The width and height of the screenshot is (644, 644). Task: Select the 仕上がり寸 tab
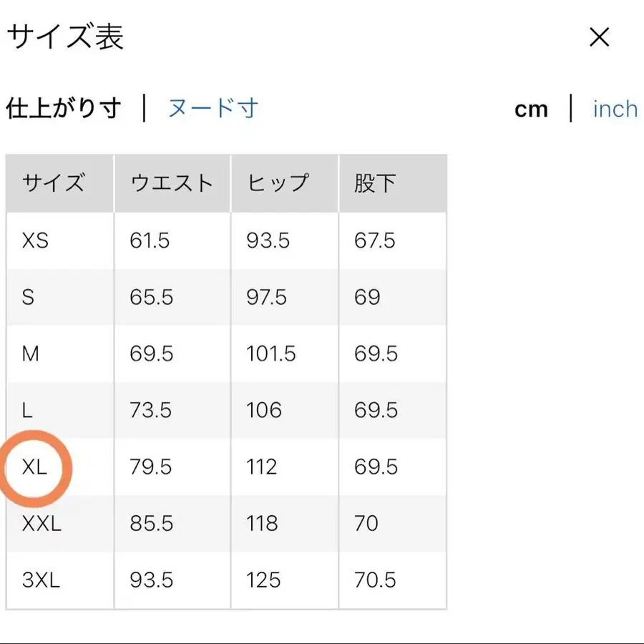click(63, 108)
